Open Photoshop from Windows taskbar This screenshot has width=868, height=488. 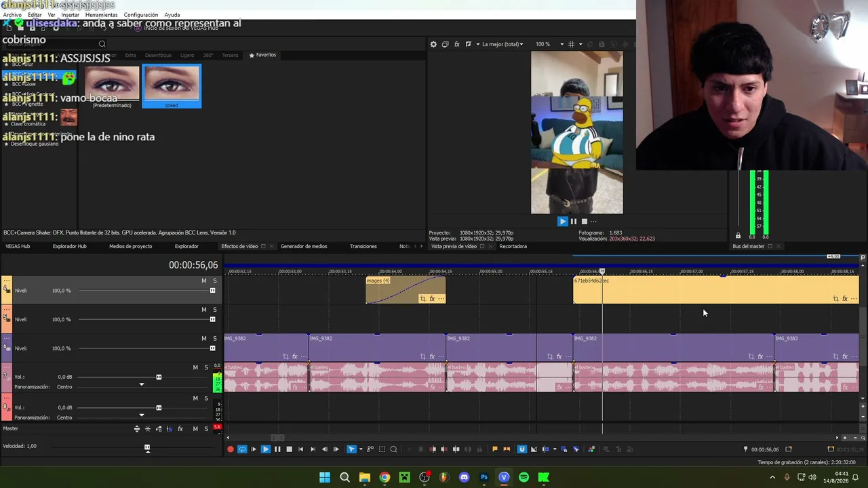click(x=484, y=477)
